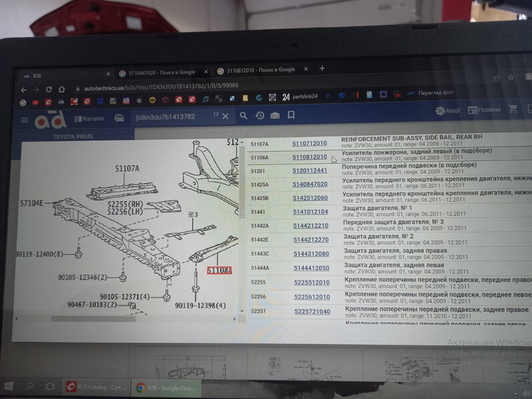Open the shopping cart icon

513,109
